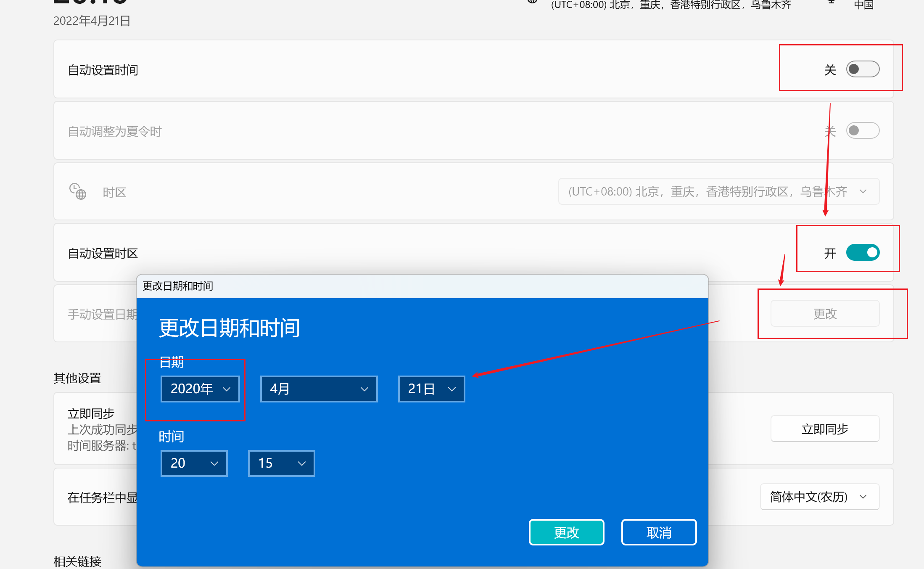The height and width of the screenshot is (569, 924).
Task: Click the time zone dropdown chevron icon
Action: click(x=863, y=192)
